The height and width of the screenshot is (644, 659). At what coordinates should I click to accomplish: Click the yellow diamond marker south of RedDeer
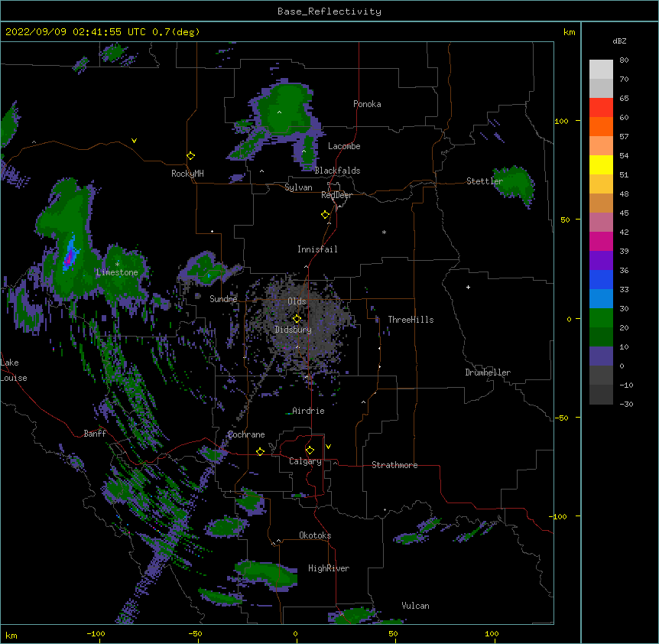(x=325, y=215)
